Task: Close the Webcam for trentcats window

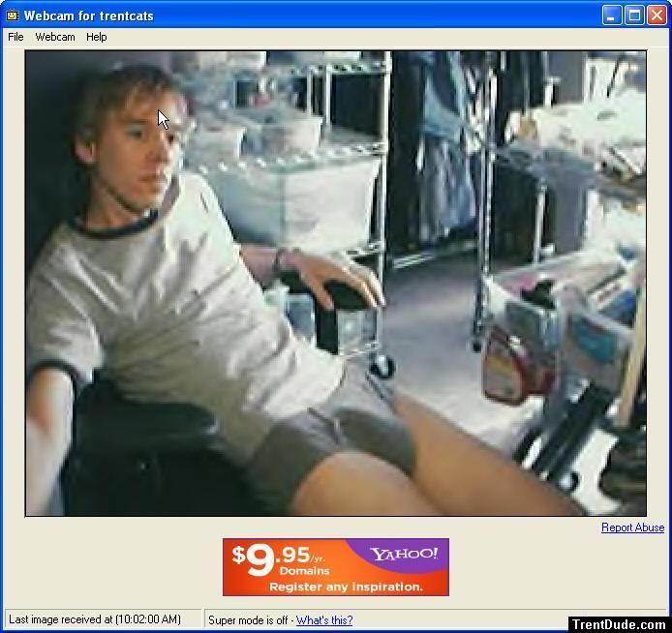Action: pyautogui.click(x=657, y=15)
